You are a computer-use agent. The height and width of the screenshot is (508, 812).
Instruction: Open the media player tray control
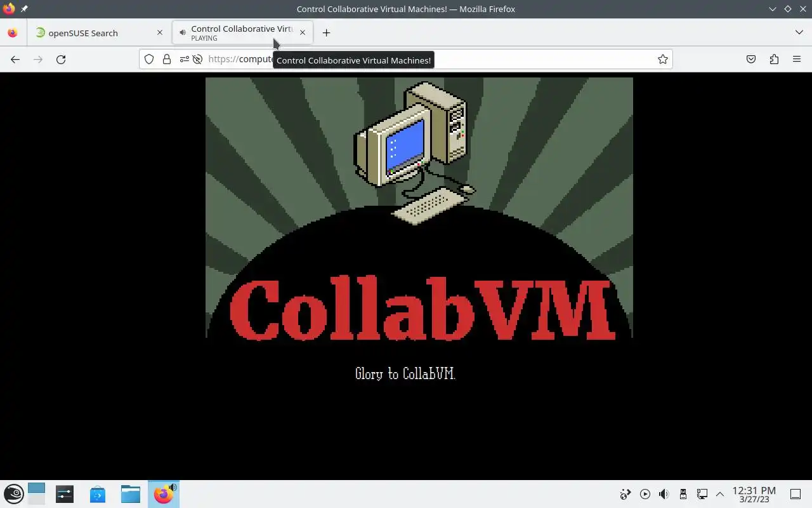tap(645, 494)
